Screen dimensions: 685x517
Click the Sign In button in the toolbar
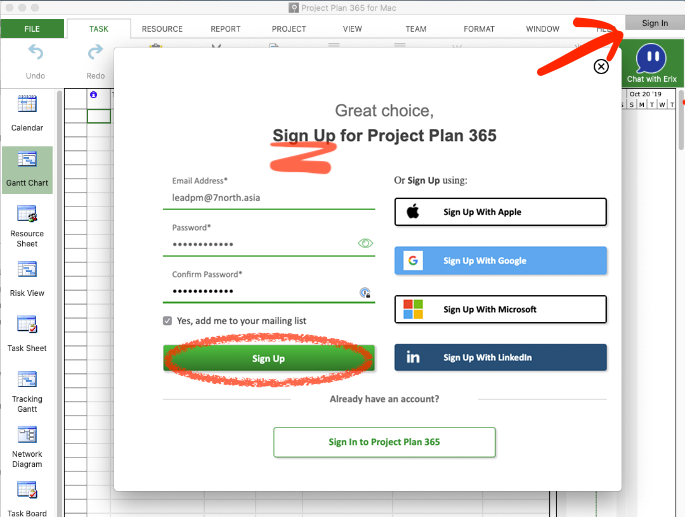pos(654,23)
